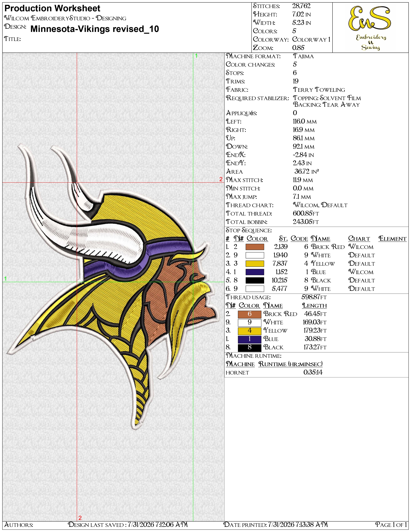Select the Brick Red swatch in stop sequence row 1
This screenshot has width=411, height=532.
pyautogui.click(x=255, y=247)
